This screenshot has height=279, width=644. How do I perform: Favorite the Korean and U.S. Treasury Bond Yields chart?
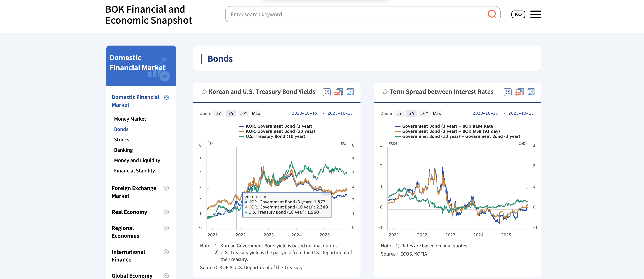click(x=204, y=92)
